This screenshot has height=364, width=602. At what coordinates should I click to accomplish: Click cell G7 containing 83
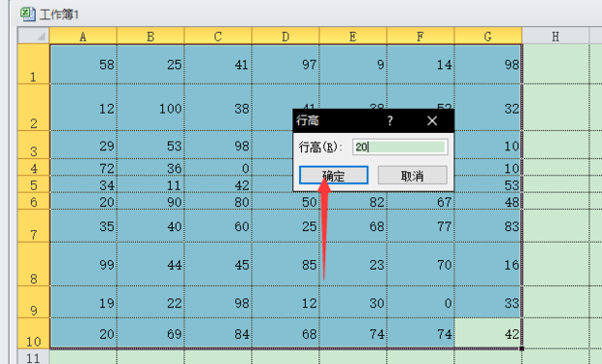[488, 226]
